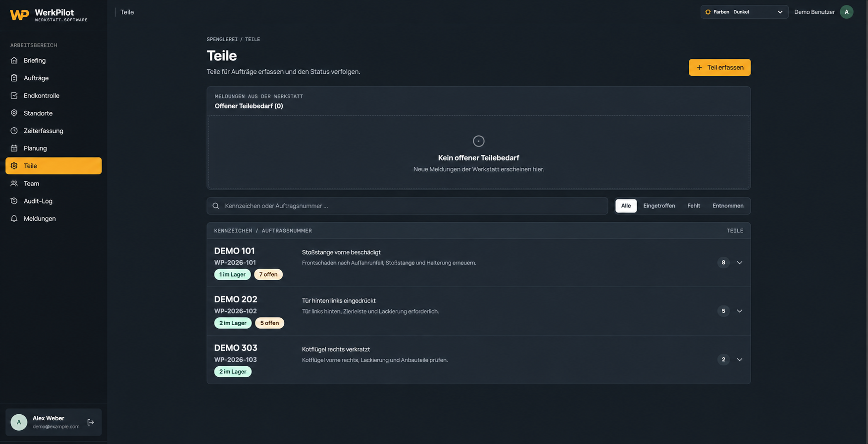Click the '5 offen' badge
The width and height of the screenshot is (868, 444).
point(269,323)
